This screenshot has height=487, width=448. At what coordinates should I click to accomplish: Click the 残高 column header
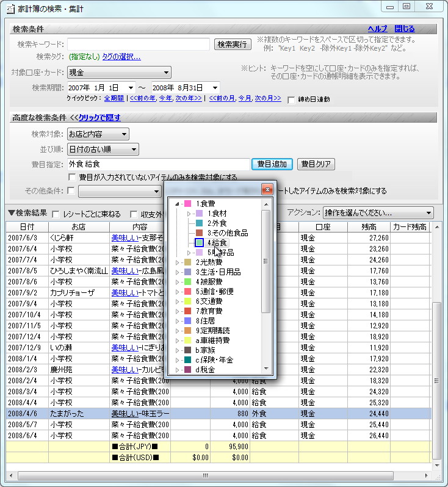(369, 227)
